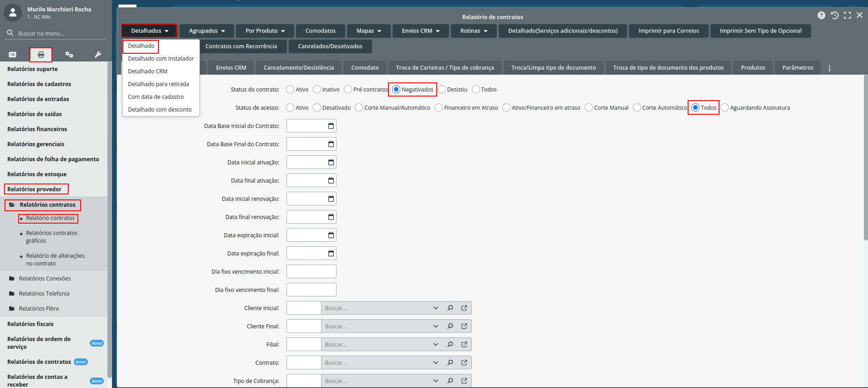Click the form vertical scrollbar
Screen dimensions: 868x388
point(866,158)
